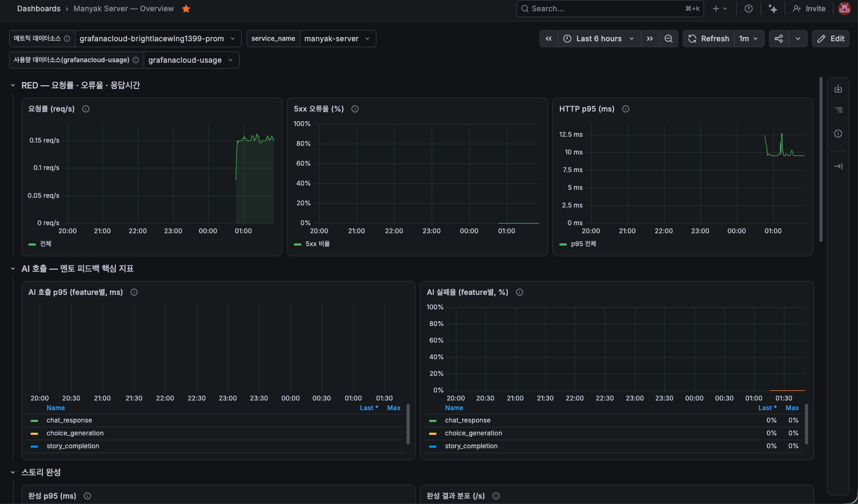Open the Grafana Assistant sparkle icon

(773, 9)
